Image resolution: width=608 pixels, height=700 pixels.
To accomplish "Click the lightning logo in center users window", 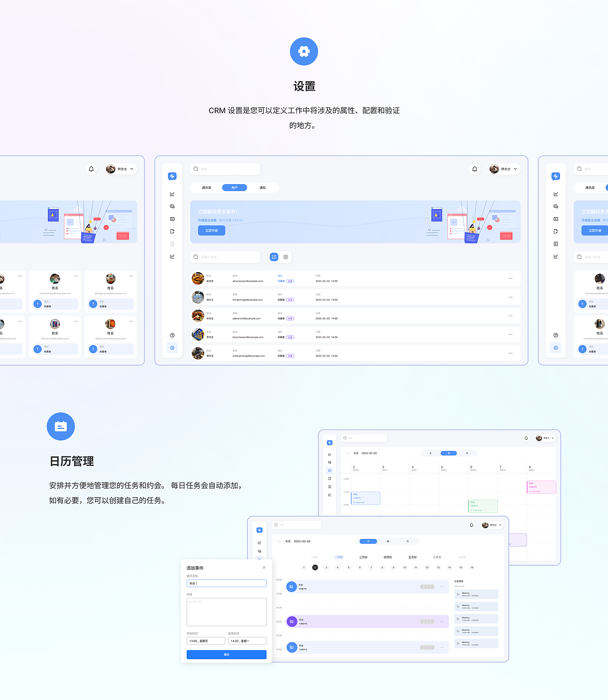I will 172,176.
